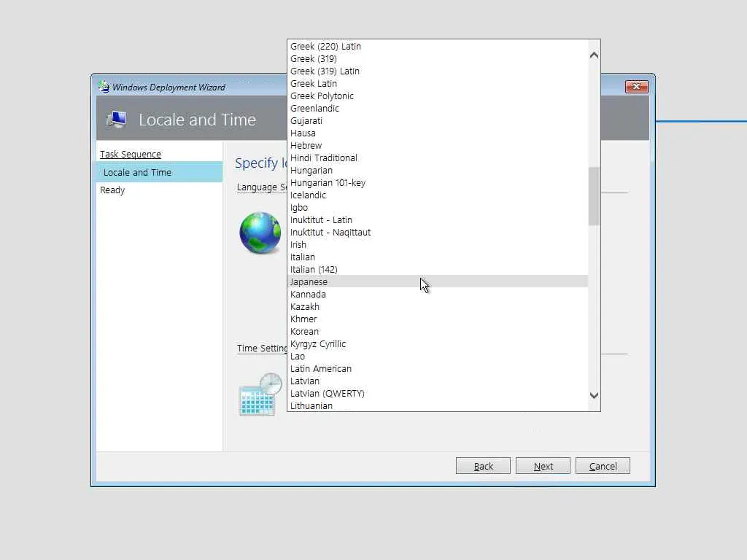Go to the Task Sequence step

coord(131,155)
